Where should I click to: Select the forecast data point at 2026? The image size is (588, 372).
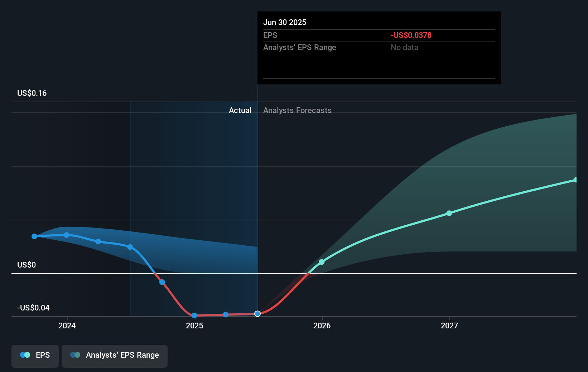click(322, 262)
